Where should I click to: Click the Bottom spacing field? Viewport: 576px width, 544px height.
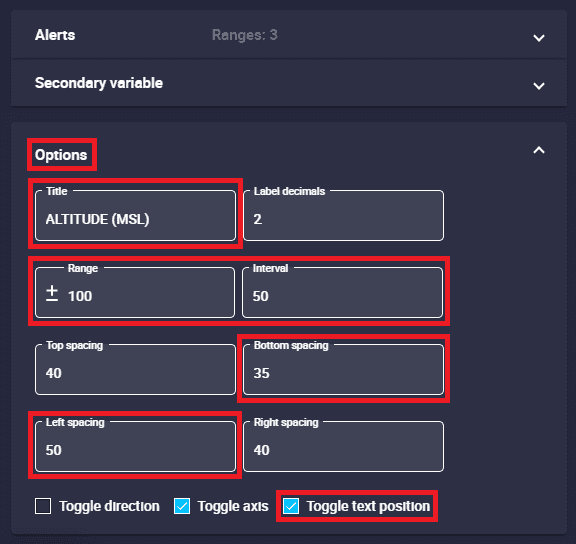click(343, 370)
